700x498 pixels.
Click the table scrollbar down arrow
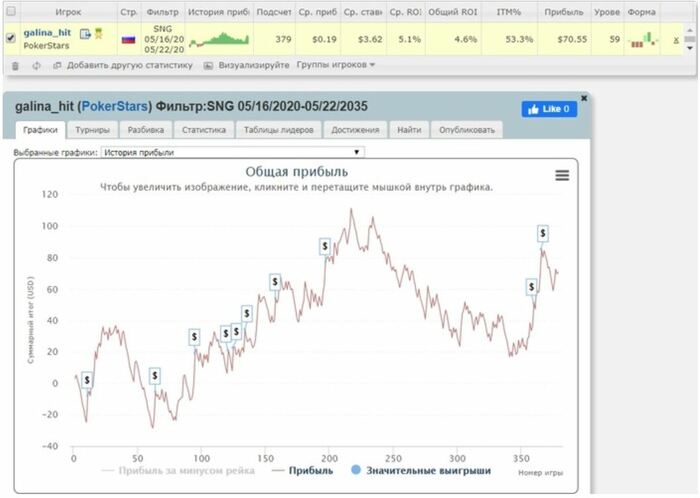690,48
